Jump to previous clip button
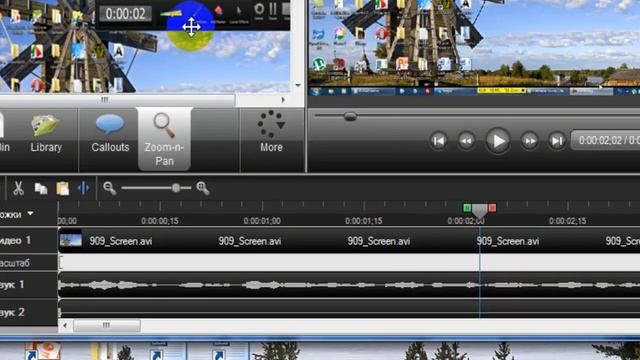 point(439,141)
